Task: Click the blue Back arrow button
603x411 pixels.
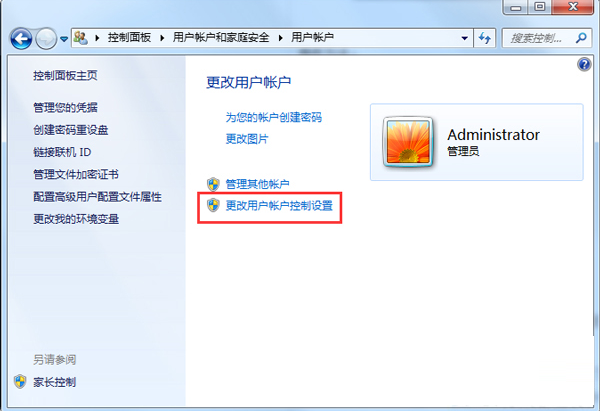Action: click(x=21, y=38)
